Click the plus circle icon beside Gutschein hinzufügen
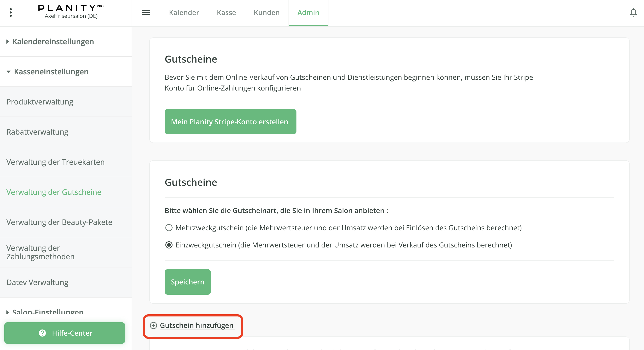The width and height of the screenshot is (644, 350). 153,325
